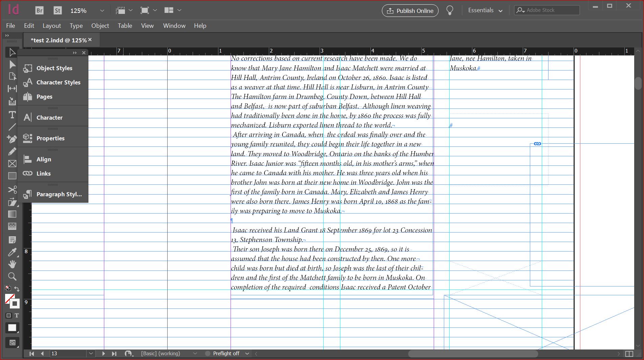Click the Apply Color swatch button

pyautogui.click(x=12, y=328)
